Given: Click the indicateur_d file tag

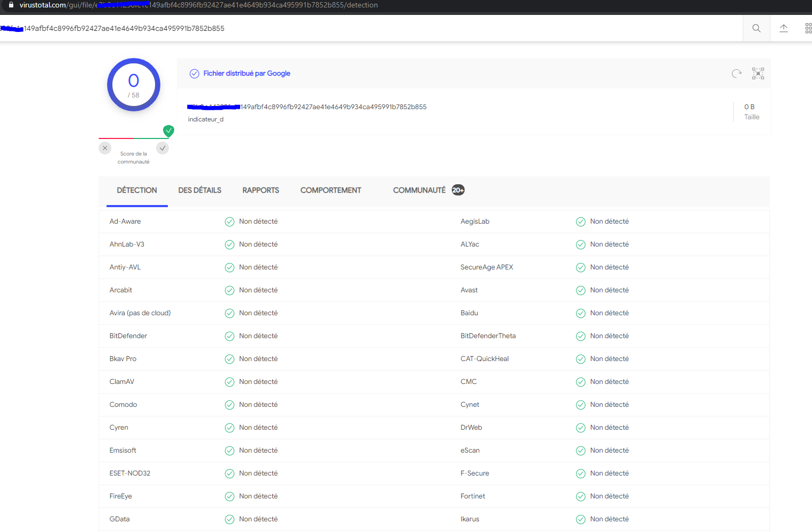Looking at the screenshot, I should [x=206, y=119].
